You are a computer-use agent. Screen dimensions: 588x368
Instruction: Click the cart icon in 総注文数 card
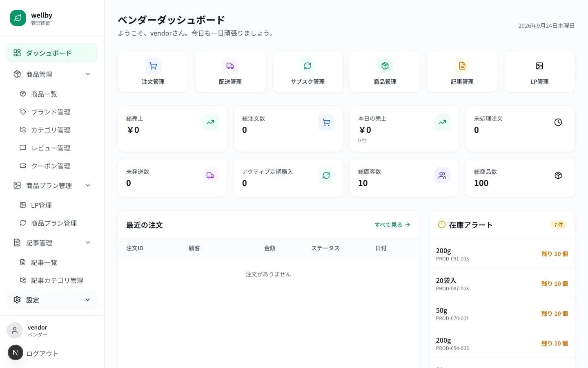pos(326,122)
